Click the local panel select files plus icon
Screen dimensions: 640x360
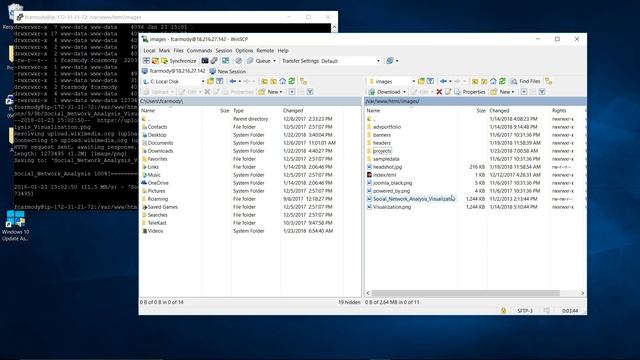click(292, 92)
